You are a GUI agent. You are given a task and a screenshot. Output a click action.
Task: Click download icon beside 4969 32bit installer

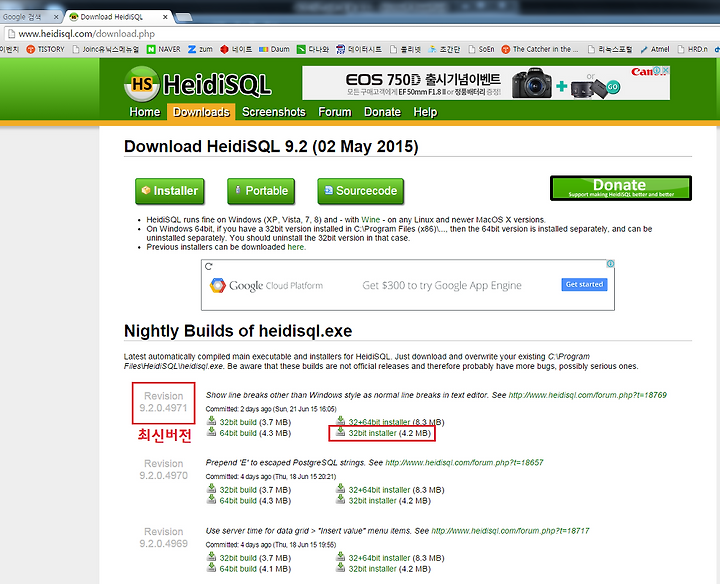(340, 567)
